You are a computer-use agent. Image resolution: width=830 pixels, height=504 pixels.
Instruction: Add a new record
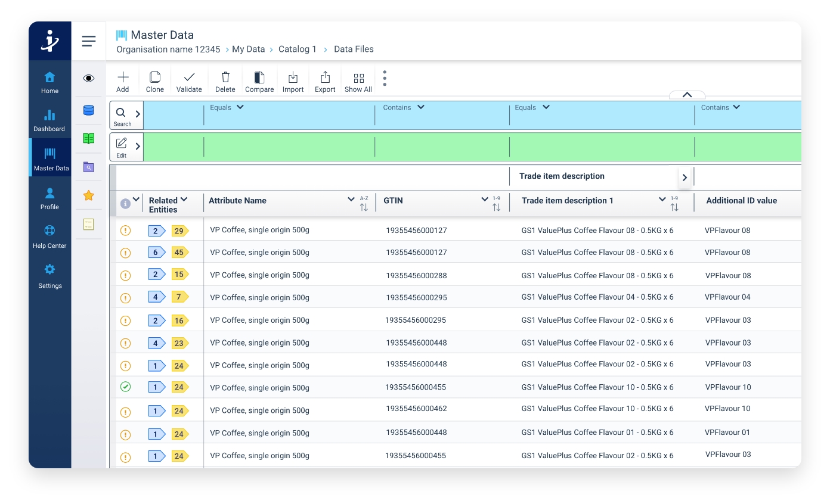(x=123, y=82)
